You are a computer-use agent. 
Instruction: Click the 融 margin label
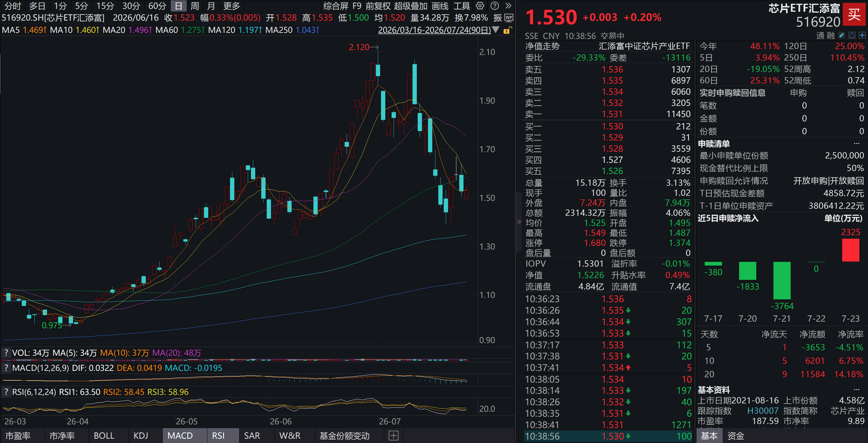pos(830,36)
